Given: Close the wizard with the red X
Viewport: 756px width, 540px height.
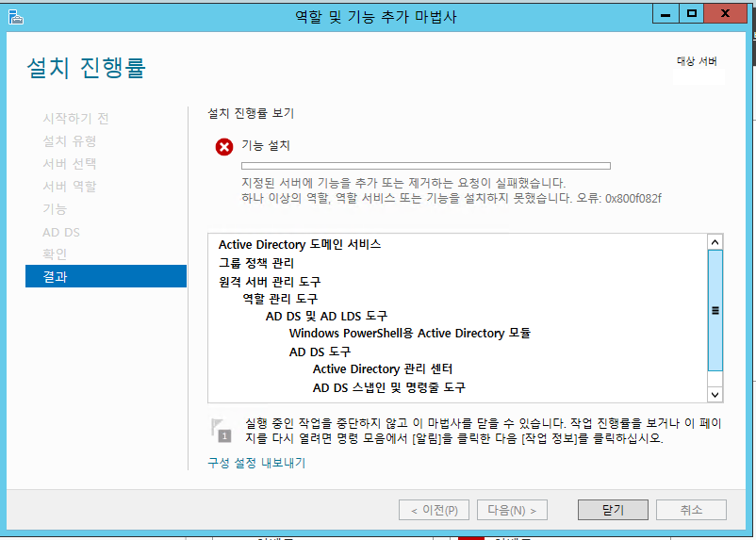Looking at the screenshot, I should [x=725, y=14].
